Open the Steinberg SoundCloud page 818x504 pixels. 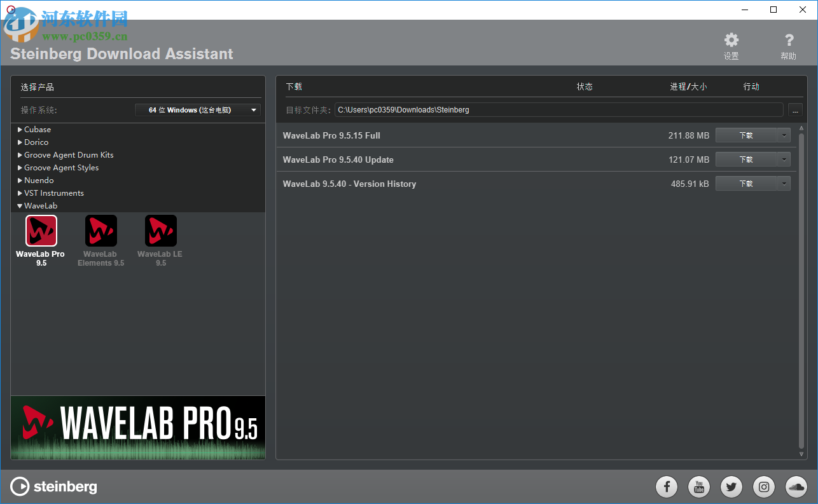coord(796,487)
